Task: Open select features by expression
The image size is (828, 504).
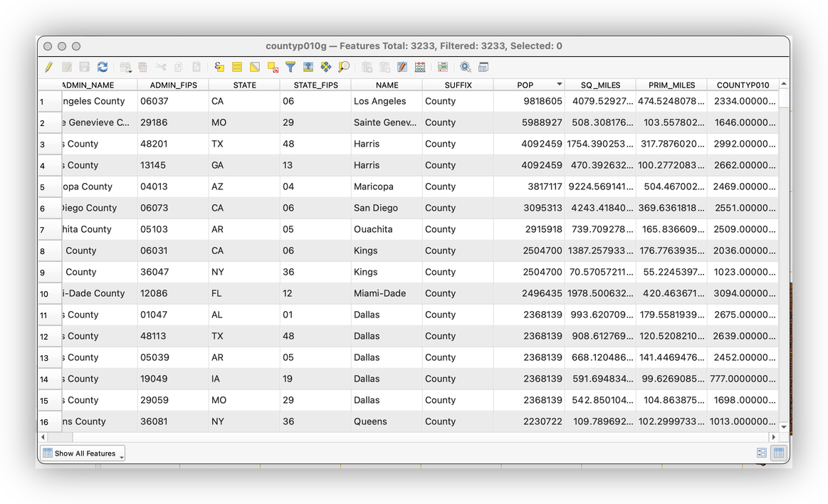Action: tap(219, 67)
